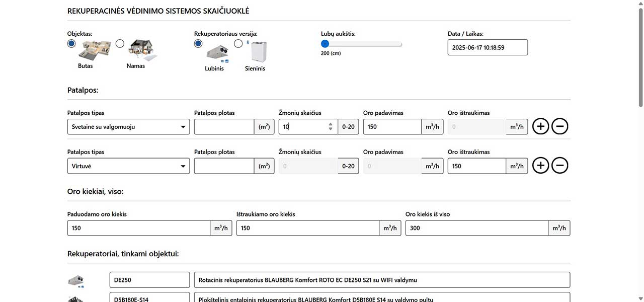The width and height of the screenshot is (644, 302).
Task: Click the Data / Laikas field
Action: click(488, 47)
